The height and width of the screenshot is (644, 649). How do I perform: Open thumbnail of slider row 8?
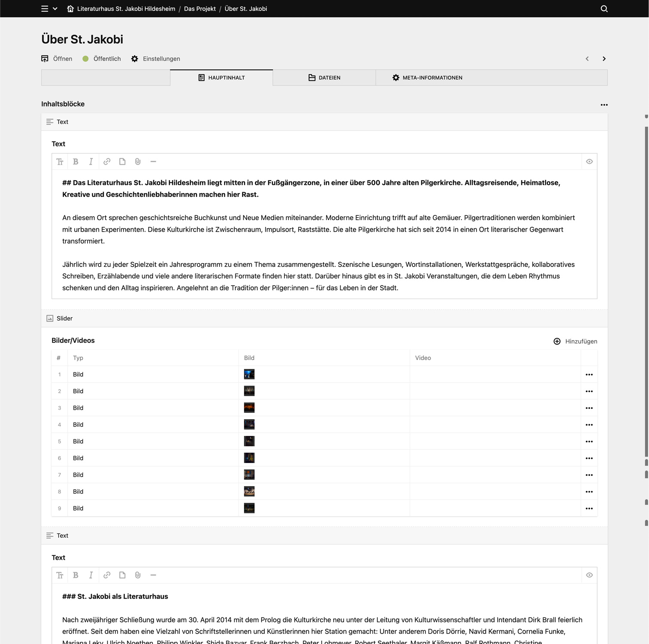tap(249, 491)
